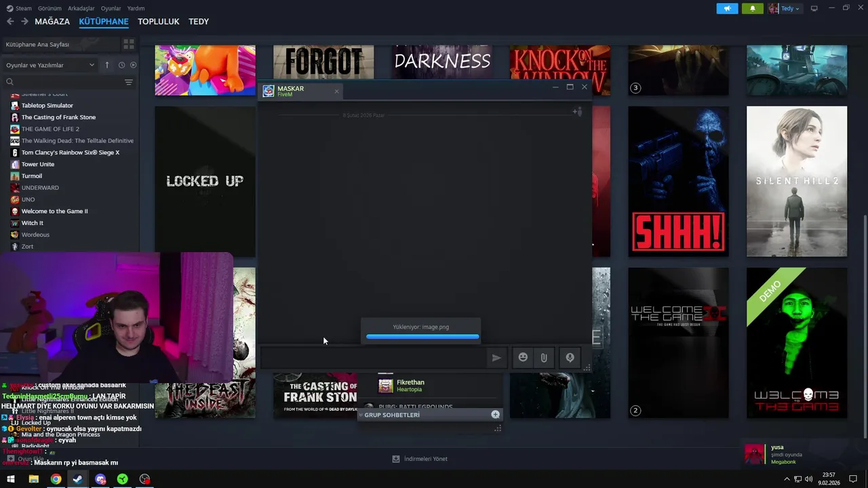Go to the MAĞAZA tab
Image resolution: width=868 pixels, height=488 pixels.
52,22
